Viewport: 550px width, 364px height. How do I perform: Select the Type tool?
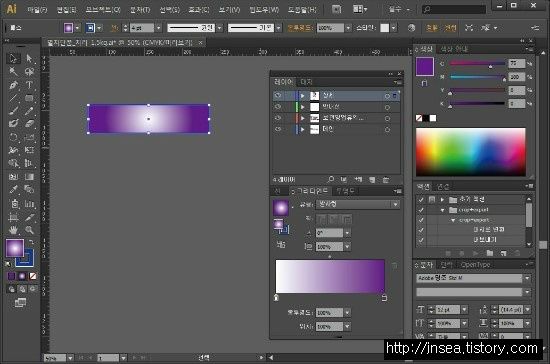pos(29,85)
